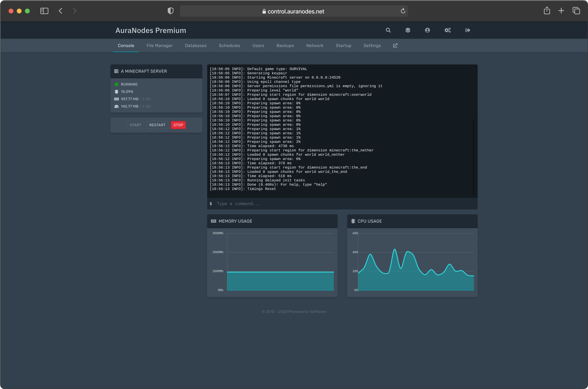Click the memory icon beside 957.77 MB
This screenshot has height=389, width=588.
coord(116,99)
